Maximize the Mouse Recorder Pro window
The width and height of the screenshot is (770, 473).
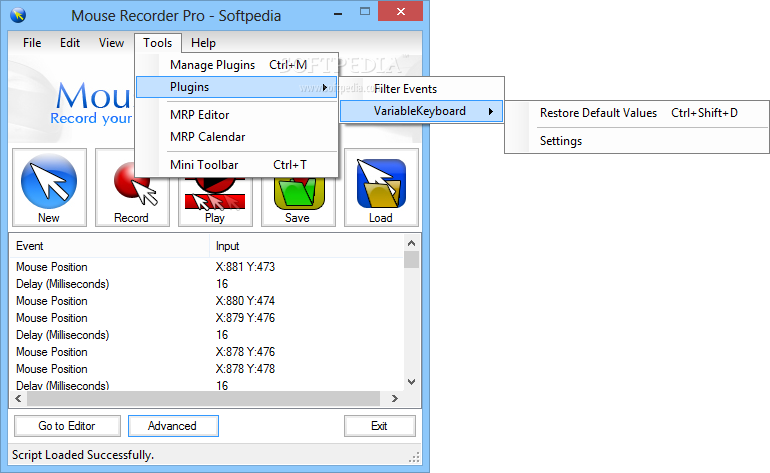tap(365, 12)
